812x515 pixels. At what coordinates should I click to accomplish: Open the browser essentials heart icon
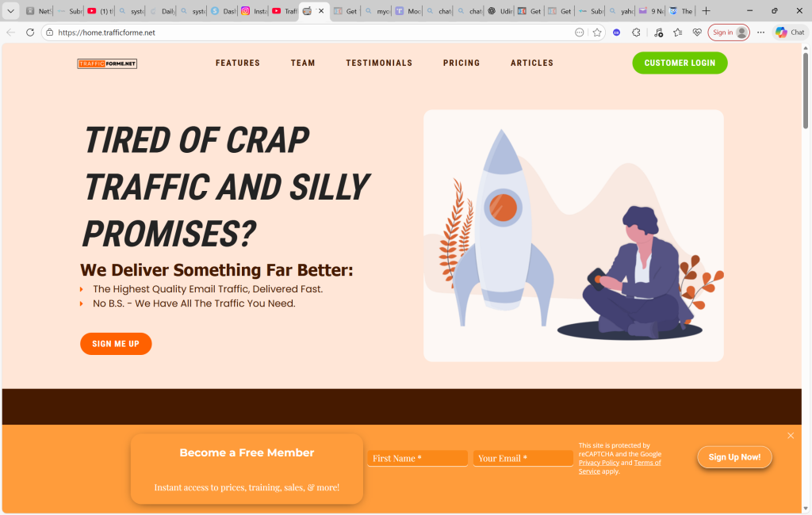click(x=697, y=32)
